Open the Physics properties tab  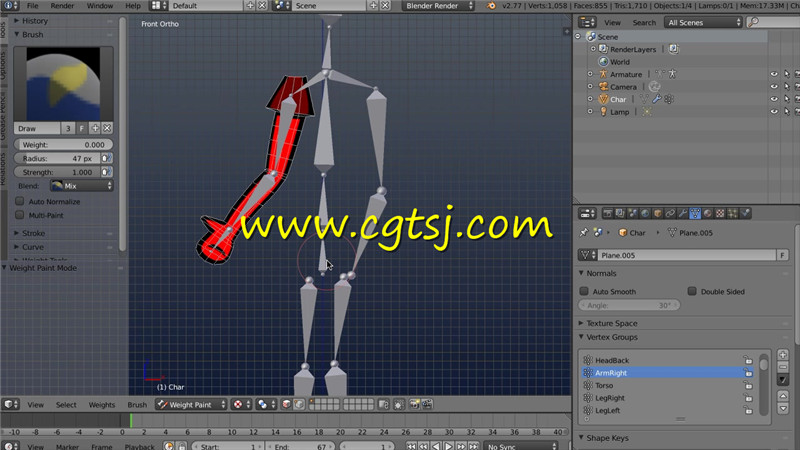click(745, 213)
